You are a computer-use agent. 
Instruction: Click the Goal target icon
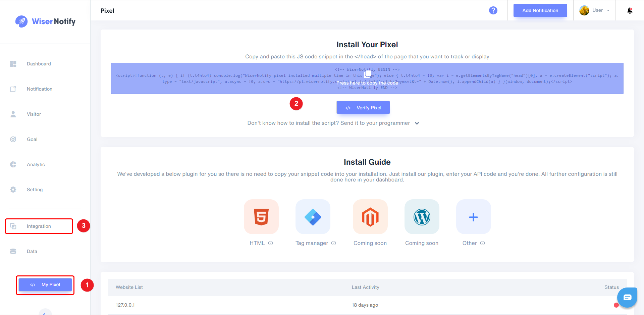pyautogui.click(x=13, y=139)
